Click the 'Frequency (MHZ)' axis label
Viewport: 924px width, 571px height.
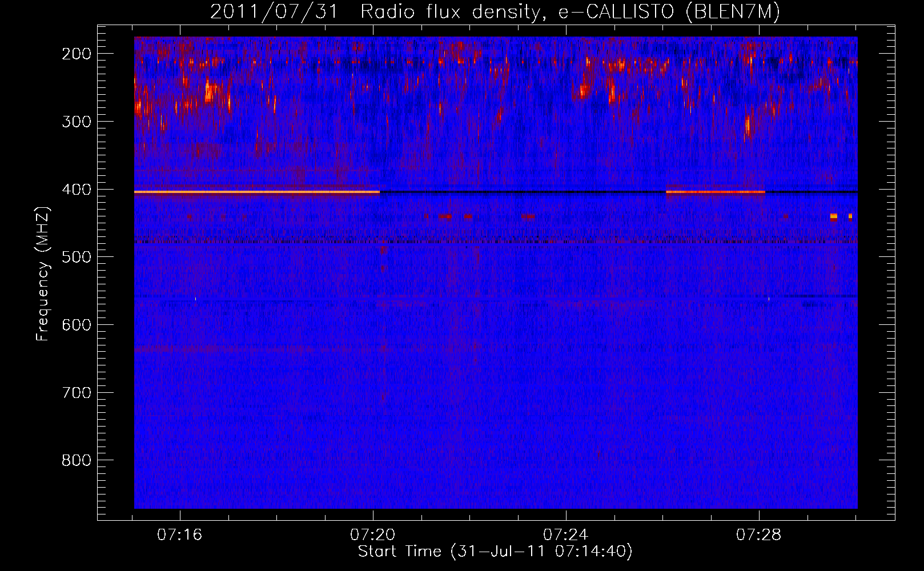tap(43, 274)
